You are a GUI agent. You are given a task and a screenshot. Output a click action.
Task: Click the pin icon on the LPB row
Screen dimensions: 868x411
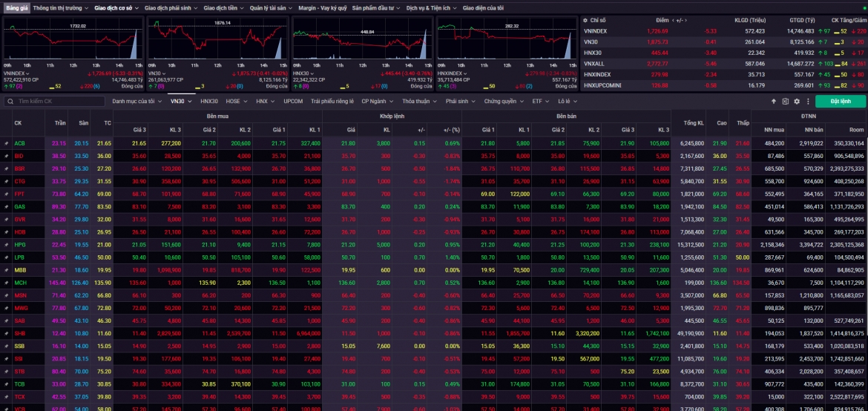click(x=7, y=257)
